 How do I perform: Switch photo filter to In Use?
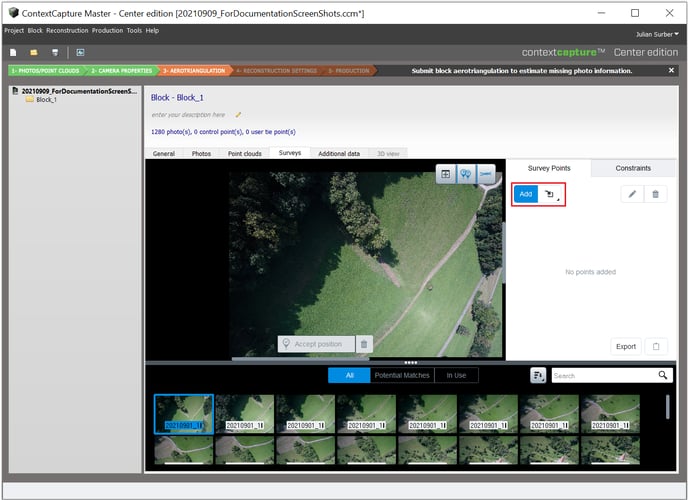coord(456,375)
